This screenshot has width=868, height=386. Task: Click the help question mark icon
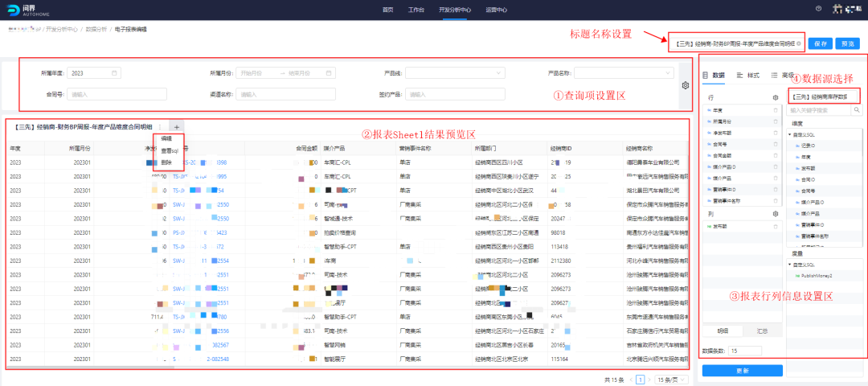click(x=818, y=9)
